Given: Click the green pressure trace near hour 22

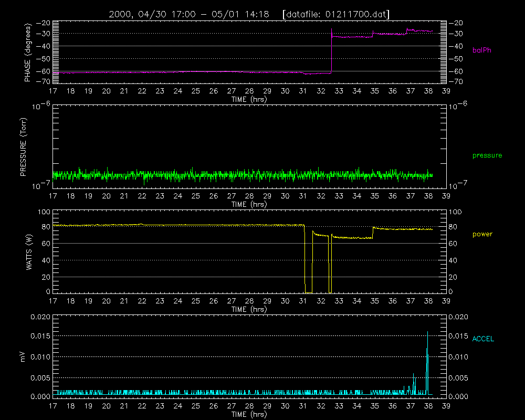Looking at the screenshot, I should click(x=142, y=175).
